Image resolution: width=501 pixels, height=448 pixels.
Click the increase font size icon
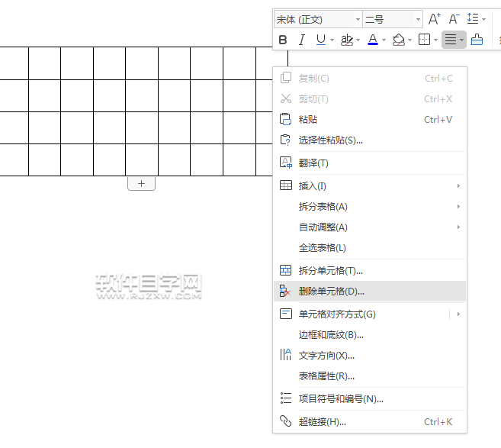[x=434, y=19]
